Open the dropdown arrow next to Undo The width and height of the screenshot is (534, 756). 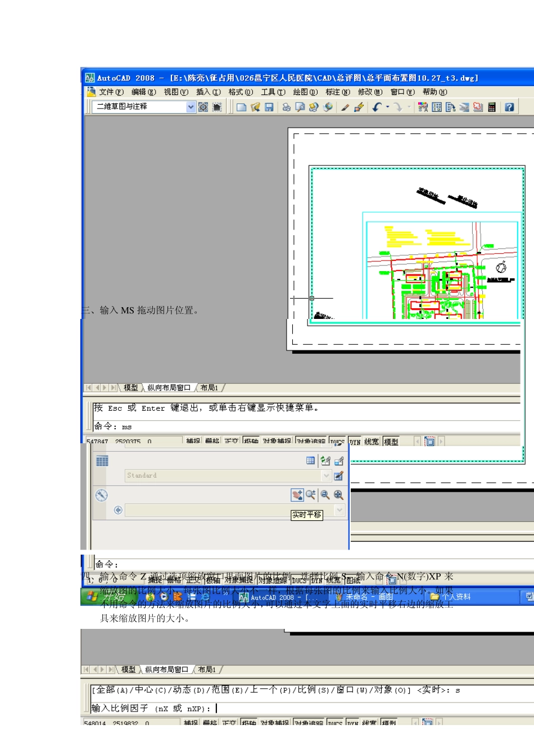[x=387, y=107]
